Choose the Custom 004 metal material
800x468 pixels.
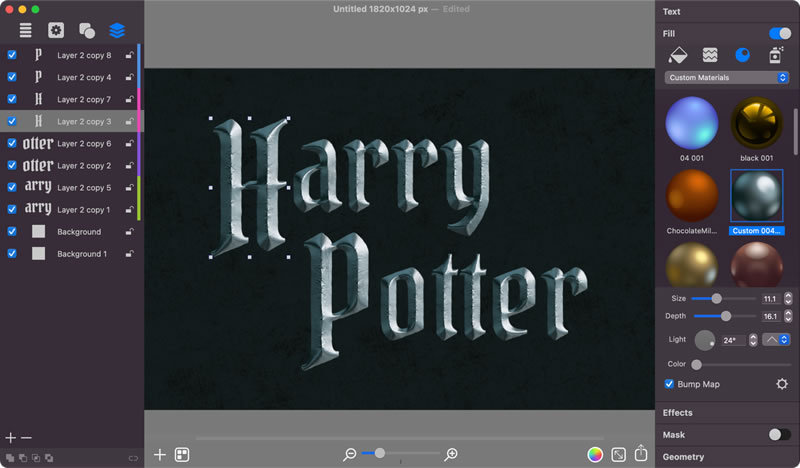pos(757,196)
